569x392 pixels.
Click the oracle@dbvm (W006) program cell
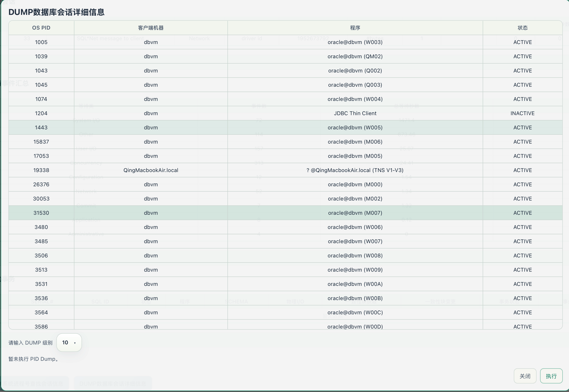tap(355, 227)
